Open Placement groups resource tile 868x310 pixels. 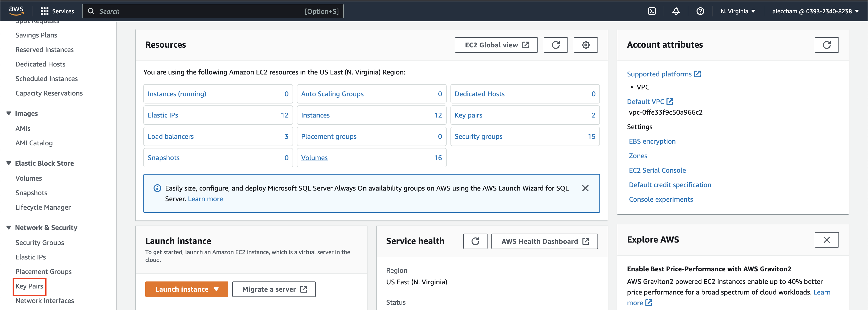click(371, 136)
